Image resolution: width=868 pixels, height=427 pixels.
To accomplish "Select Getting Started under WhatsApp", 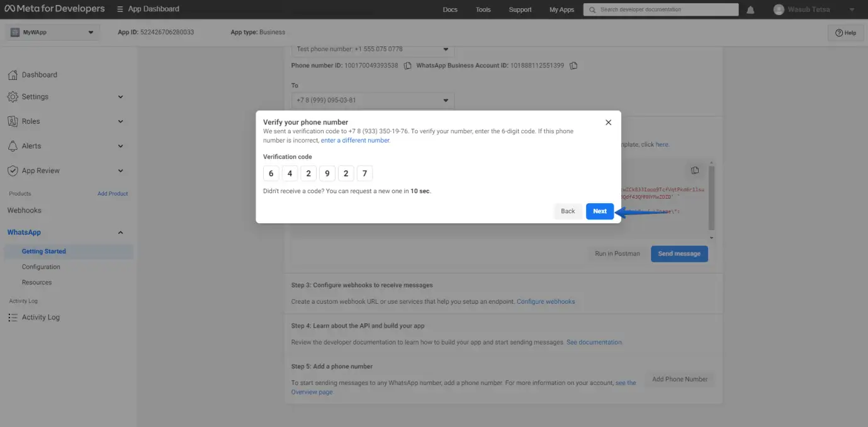I will 68,252.
